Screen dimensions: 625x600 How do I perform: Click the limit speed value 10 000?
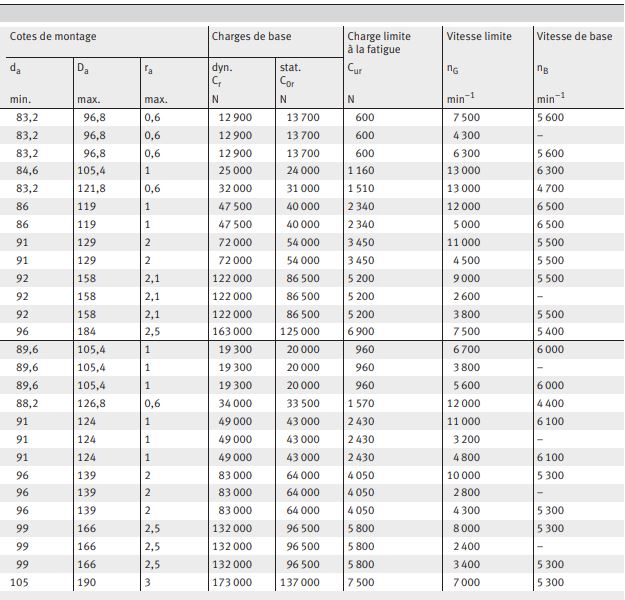pyautogui.click(x=464, y=475)
